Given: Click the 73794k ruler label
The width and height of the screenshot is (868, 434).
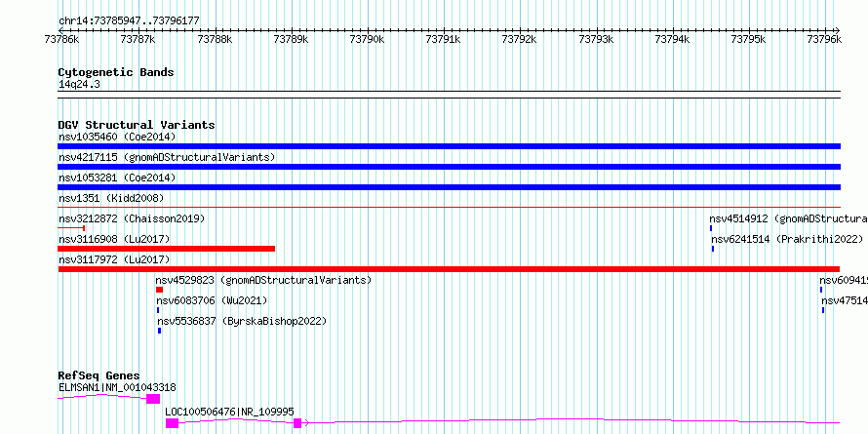Looking at the screenshot, I should coord(672,39).
